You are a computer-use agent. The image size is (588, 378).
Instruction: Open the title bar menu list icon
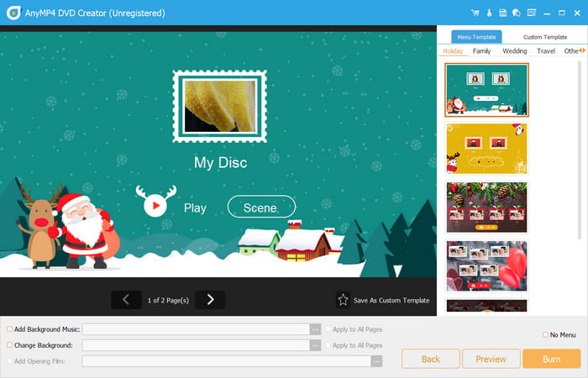532,13
